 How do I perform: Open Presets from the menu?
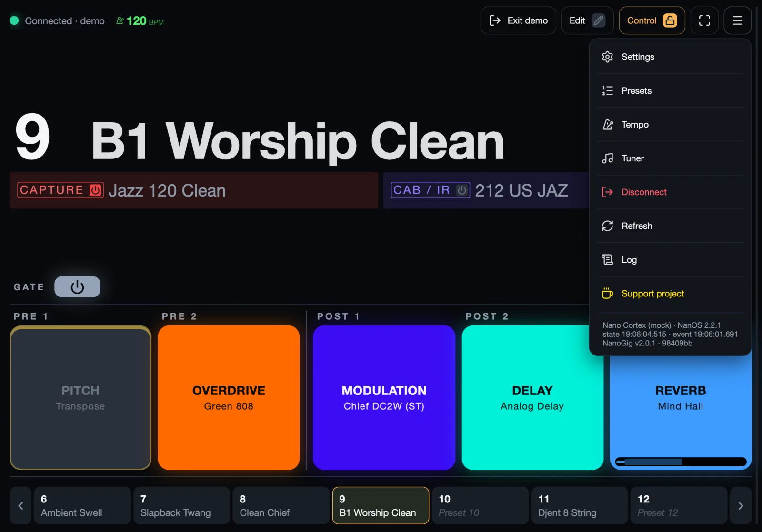pyautogui.click(x=670, y=90)
